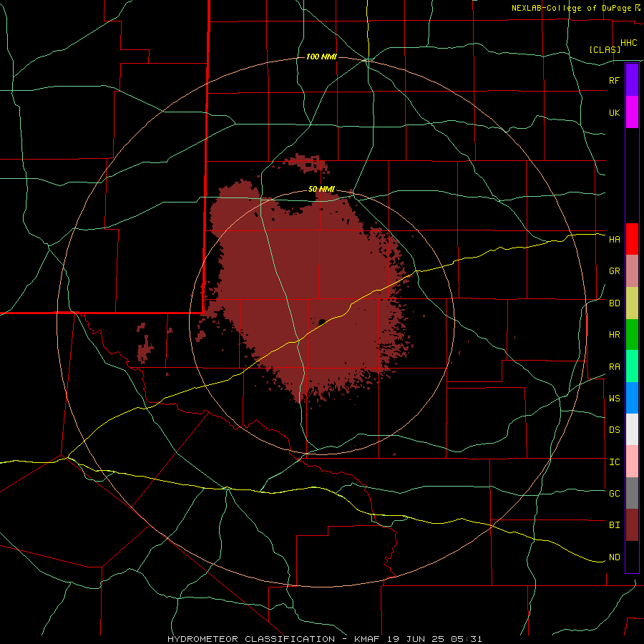Click the BI dark red legend swatch
644x644 pixels.
[632, 525]
